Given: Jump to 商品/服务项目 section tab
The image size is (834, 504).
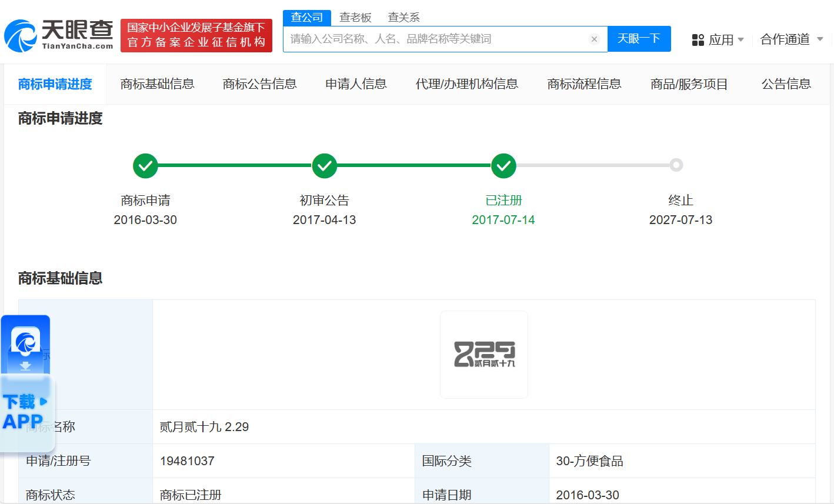Looking at the screenshot, I should pos(689,84).
